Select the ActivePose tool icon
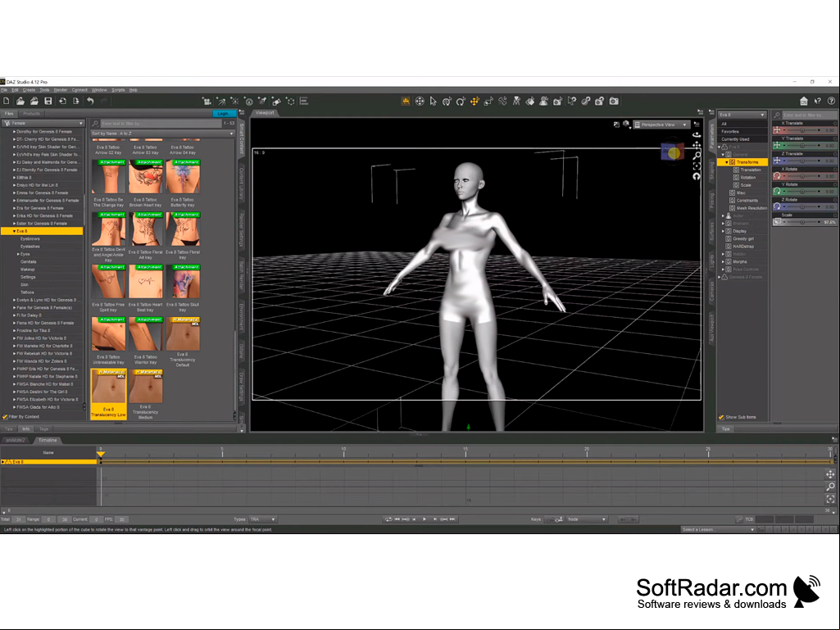 (502, 102)
